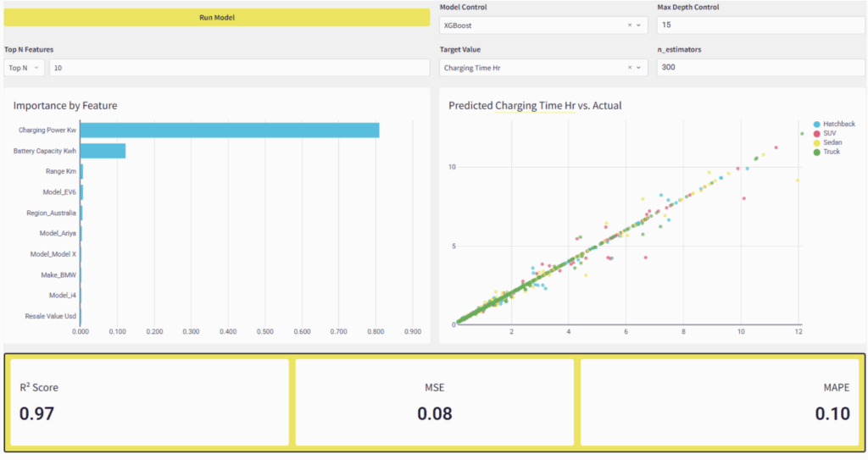Toggle the Sedan series in the legend
Image resolution: width=868 pixels, height=460 pixels.
pyautogui.click(x=832, y=143)
